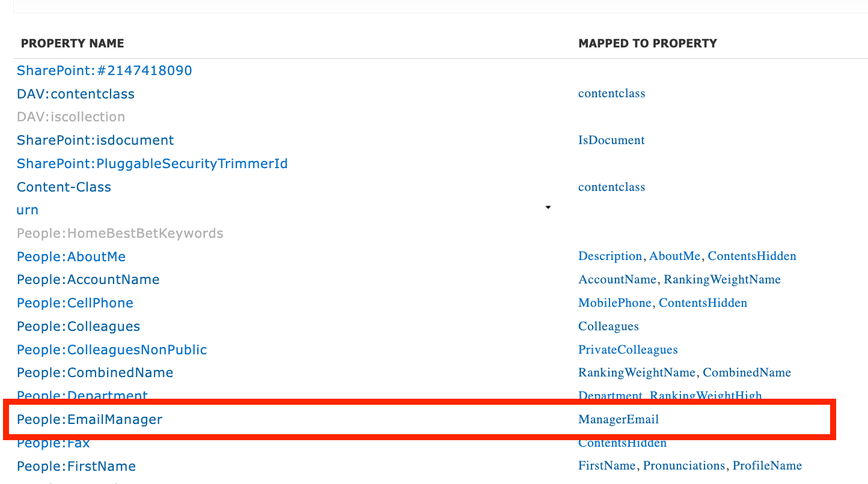Image resolution: width=868 pixels, height=484 pixels.
Task: Click FirstName in the mapped property column
Action: point(607,465)
